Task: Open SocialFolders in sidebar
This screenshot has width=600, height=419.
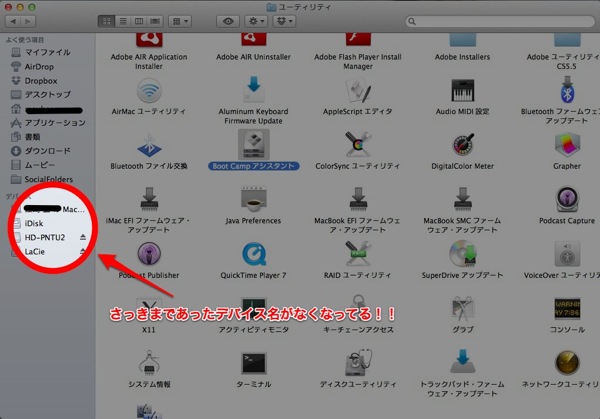Action: [x=48, y=179]
